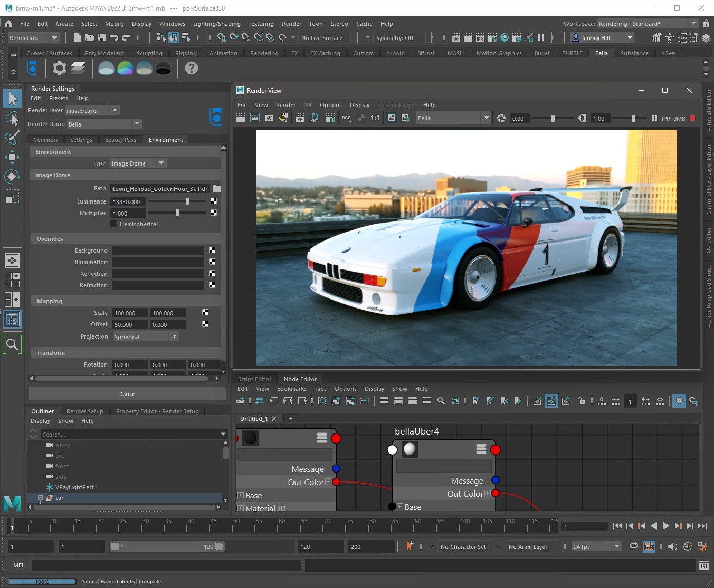Click the Luminance value field 13830.000
714x588 pixels.
tap(128, 201)
